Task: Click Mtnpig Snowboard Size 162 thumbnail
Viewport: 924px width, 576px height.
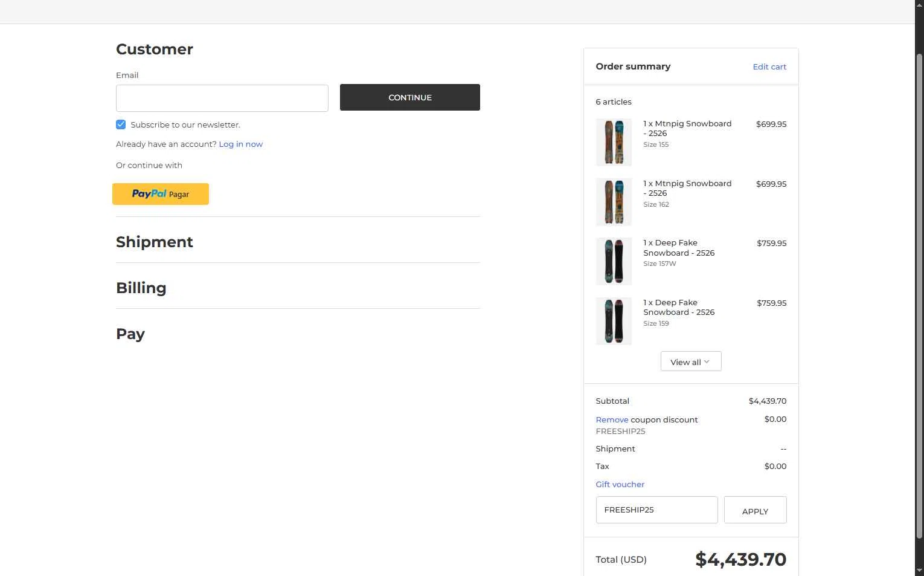Action: [614, 202]
